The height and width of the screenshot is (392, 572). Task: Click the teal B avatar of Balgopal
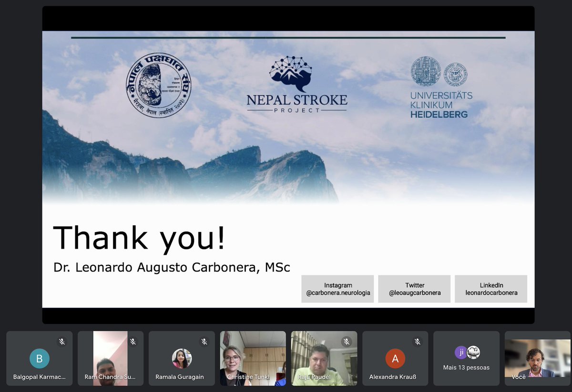[x=39, y=359]
